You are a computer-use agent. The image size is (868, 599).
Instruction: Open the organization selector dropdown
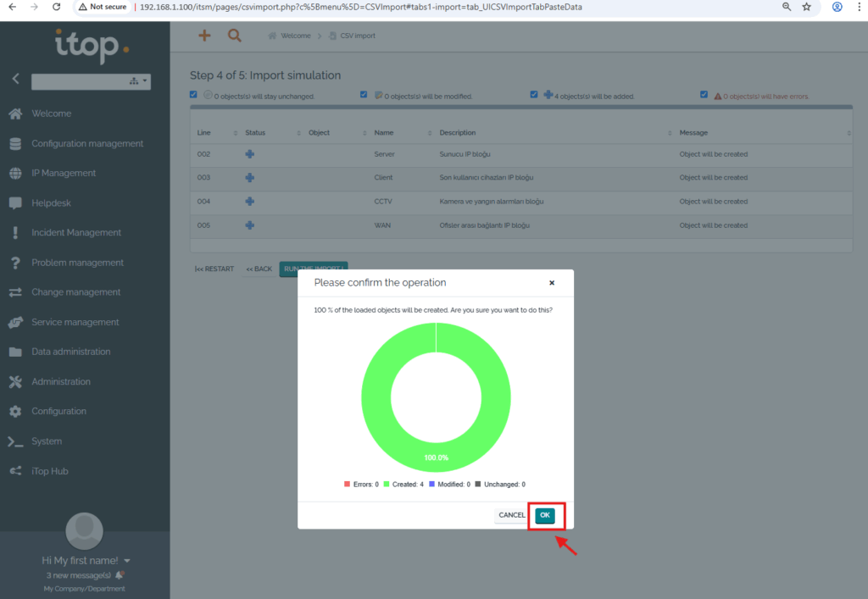[x=91, y=82]
